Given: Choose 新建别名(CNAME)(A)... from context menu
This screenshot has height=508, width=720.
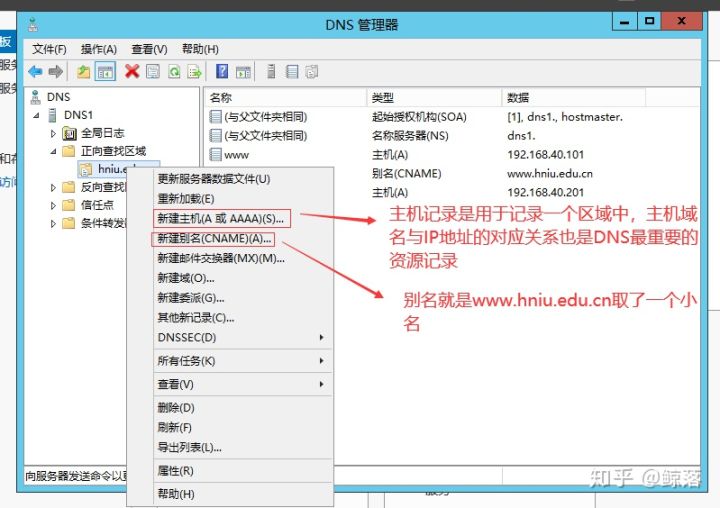Looking at the screenshot, I should pos(214,239).
